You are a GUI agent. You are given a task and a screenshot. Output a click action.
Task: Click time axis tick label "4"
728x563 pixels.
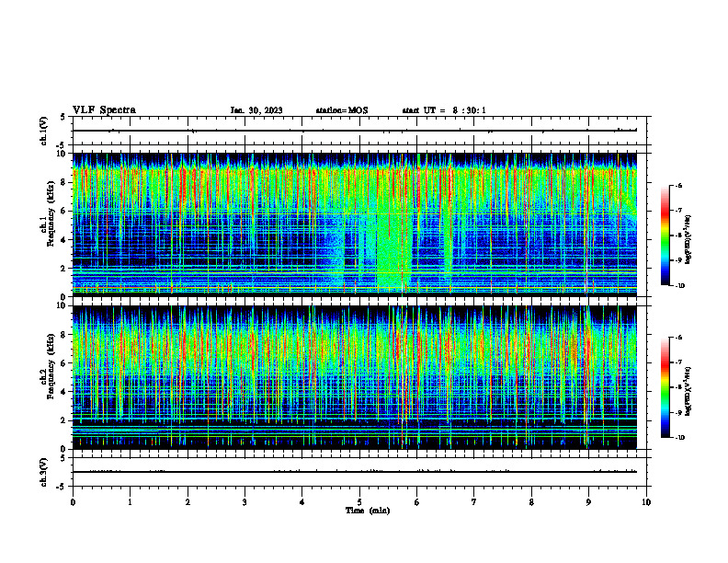[302, 502]
